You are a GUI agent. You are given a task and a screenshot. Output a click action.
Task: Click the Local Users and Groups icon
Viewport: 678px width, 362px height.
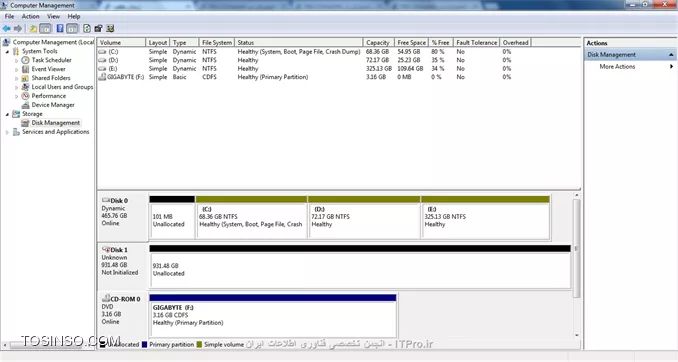pos(26,87)
